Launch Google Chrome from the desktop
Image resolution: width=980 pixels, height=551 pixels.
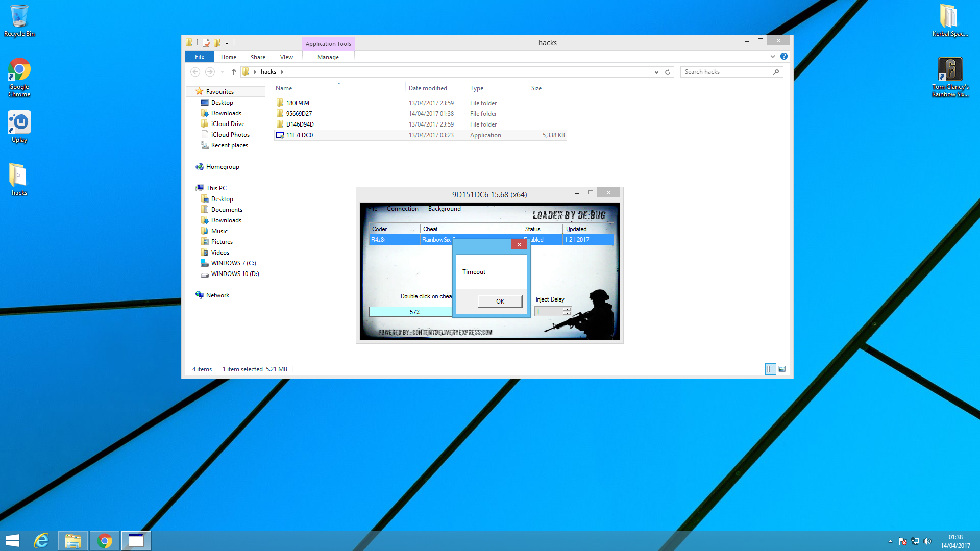coord(19,78)
